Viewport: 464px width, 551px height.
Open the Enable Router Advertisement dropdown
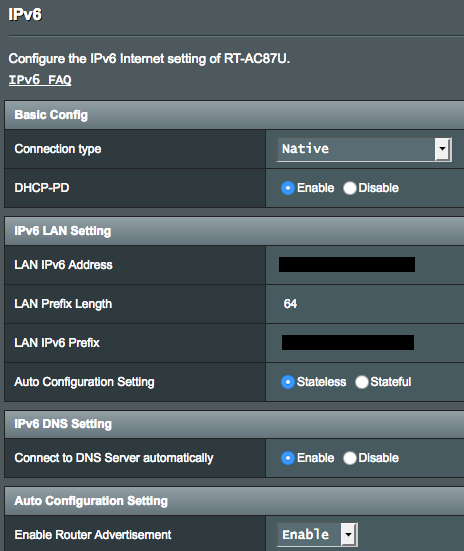(x=317, y=534)
